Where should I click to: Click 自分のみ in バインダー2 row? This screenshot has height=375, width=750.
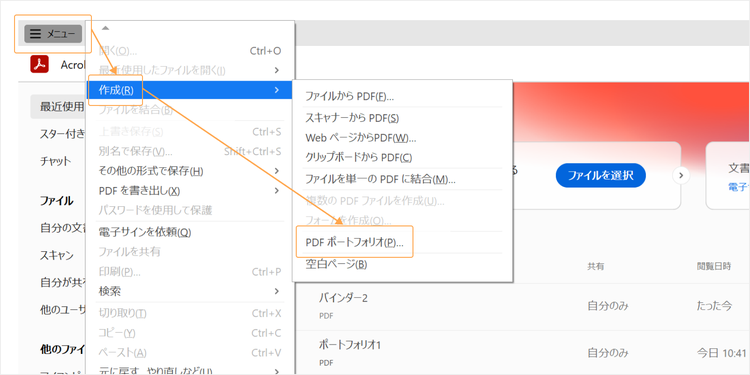(608, 306)
